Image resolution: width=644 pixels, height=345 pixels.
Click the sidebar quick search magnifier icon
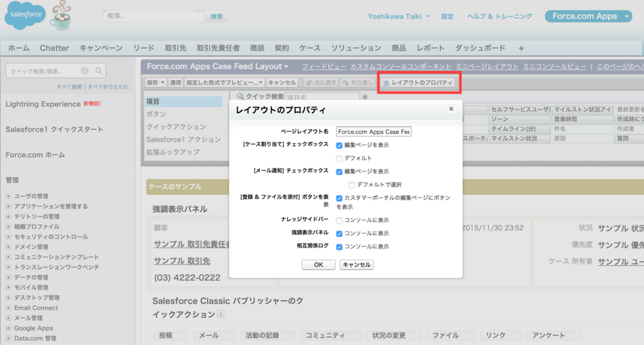click(99, 71)
